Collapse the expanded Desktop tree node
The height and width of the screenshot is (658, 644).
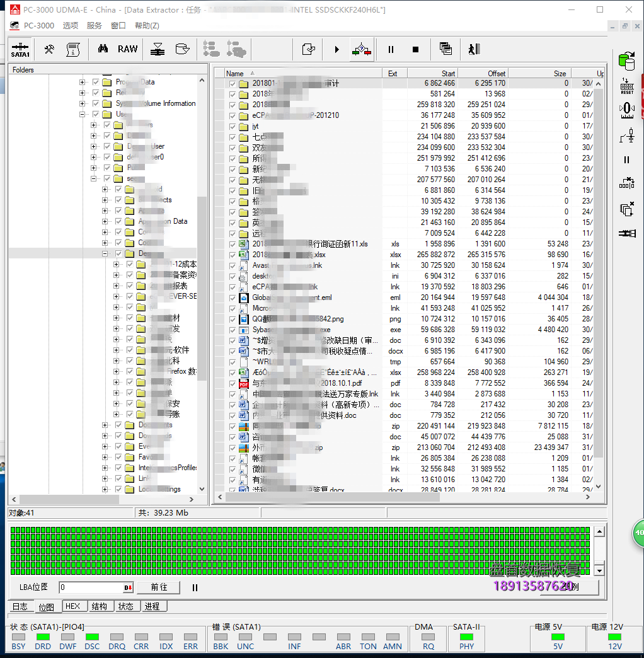click(105, 253)
